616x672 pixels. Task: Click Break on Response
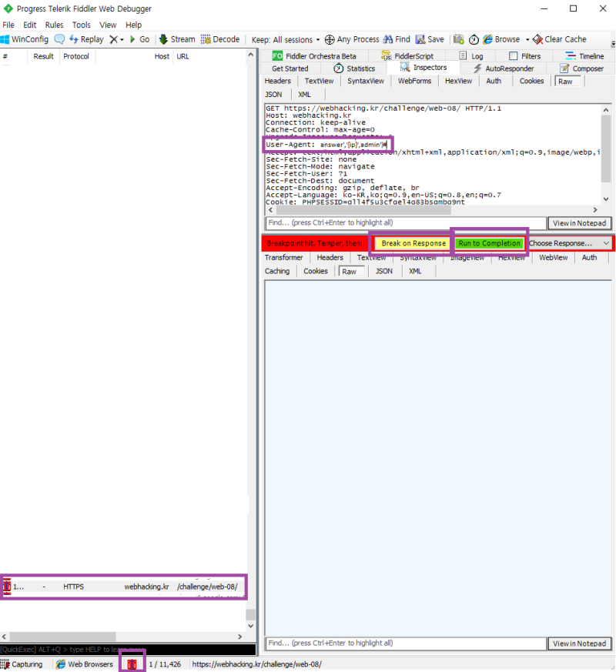(x=412, y=242)
